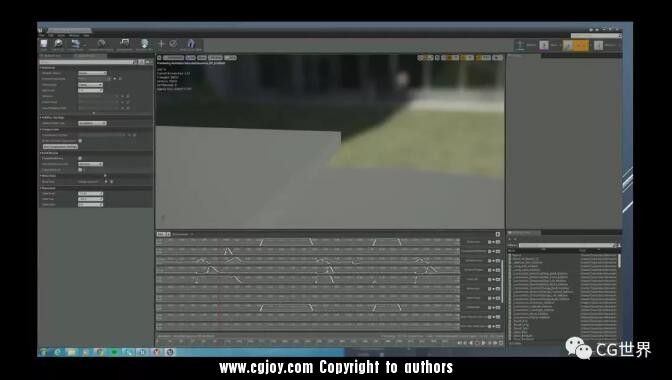Screen dimensions: 672x380
Task: Open the first dropdown in the details panel
Action: click(92, 73)
